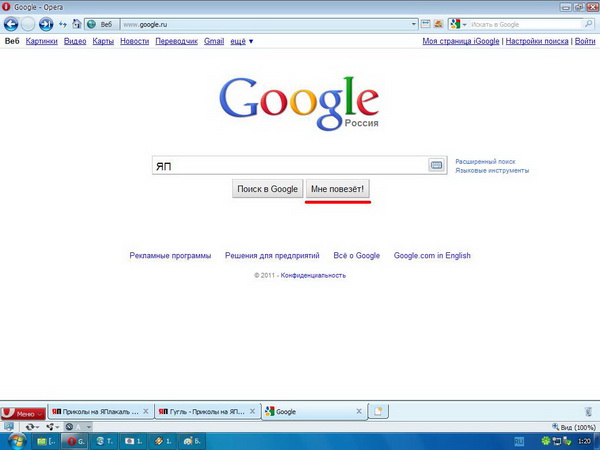This screenshot has width=600, height=450.
Task: Close the 'Гугль - Приколы на ЯП' tab
Action: [252, 411]
